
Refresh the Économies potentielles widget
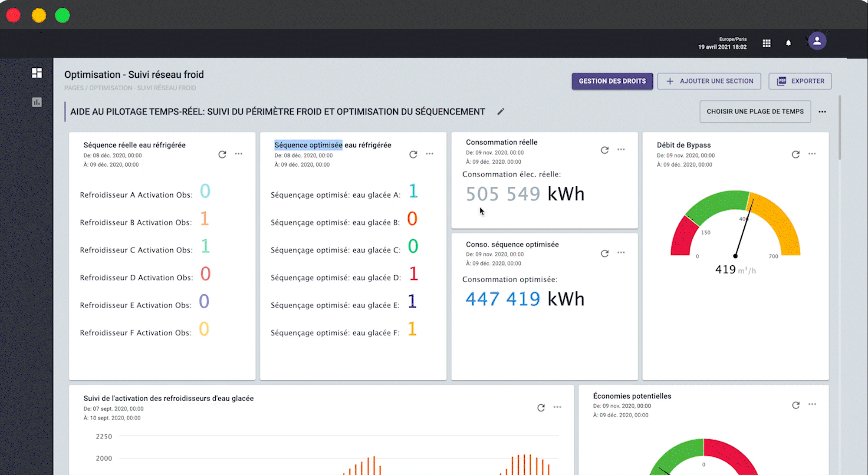[x=796, y=405]
